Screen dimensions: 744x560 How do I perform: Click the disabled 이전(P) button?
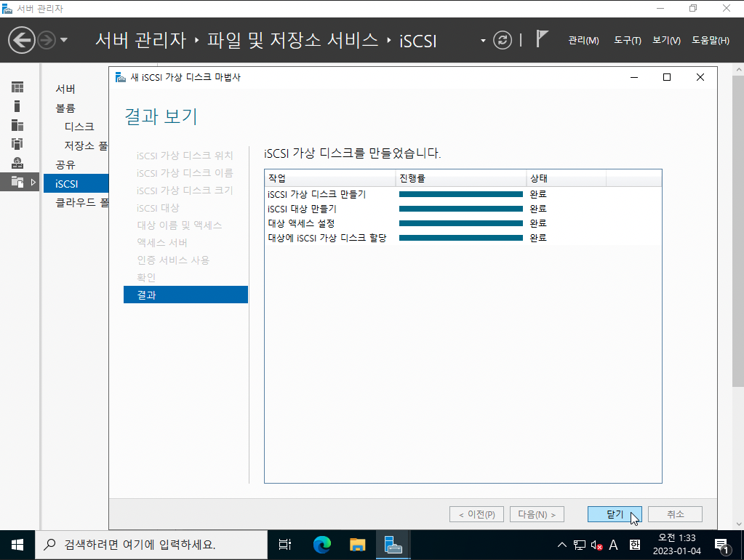476,514
